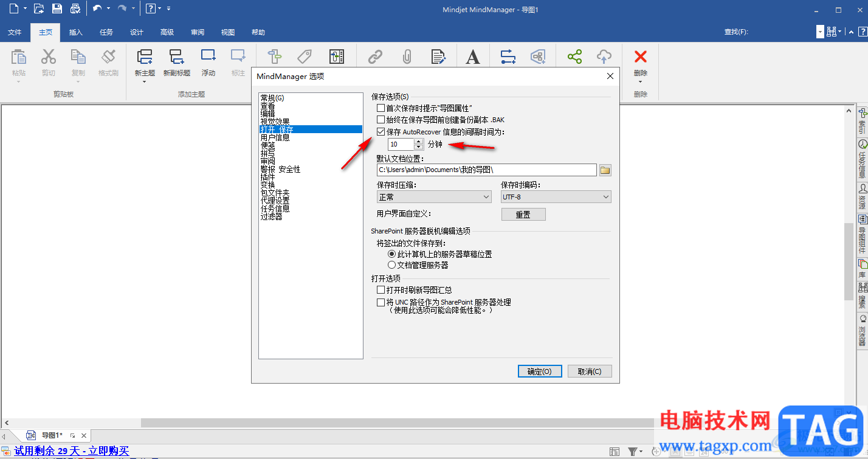Add a New Subtopic with its icon
Image resolution: width=868 pixels, height=459 pixels.
pyautogui.click(x=177, y=57)
